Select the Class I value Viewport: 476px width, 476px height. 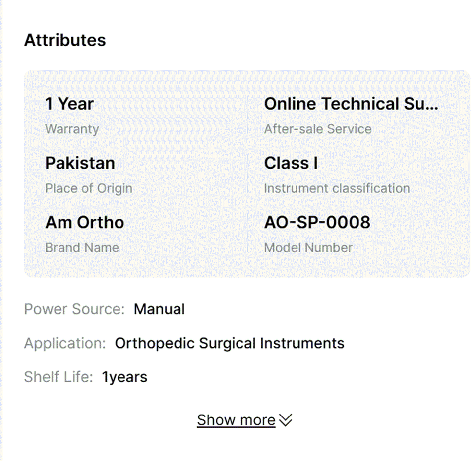pos(291,163)
